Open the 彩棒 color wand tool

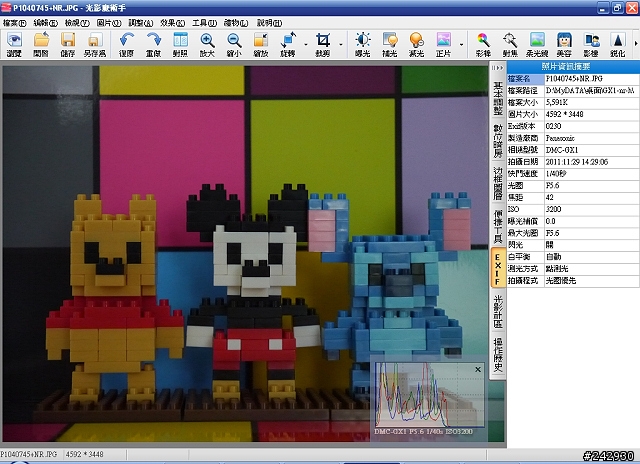(x=483, y=44)
